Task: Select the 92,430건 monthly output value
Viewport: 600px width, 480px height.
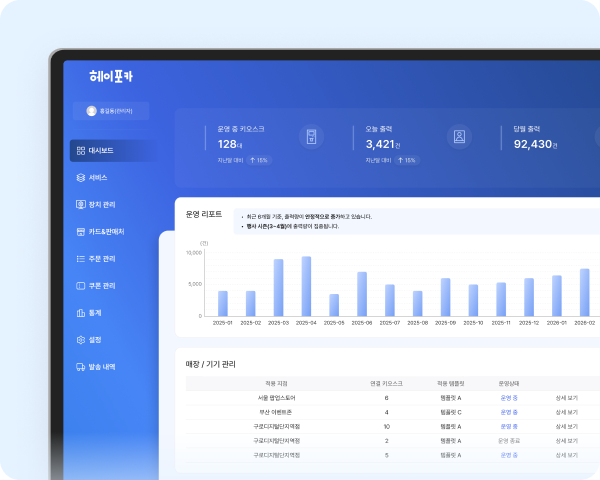Action: click(x=535, y=144)
